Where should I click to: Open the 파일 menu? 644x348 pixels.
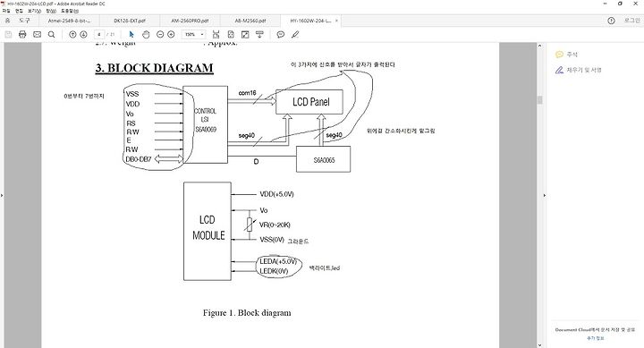pyautogui.click(x=6, y=11)
